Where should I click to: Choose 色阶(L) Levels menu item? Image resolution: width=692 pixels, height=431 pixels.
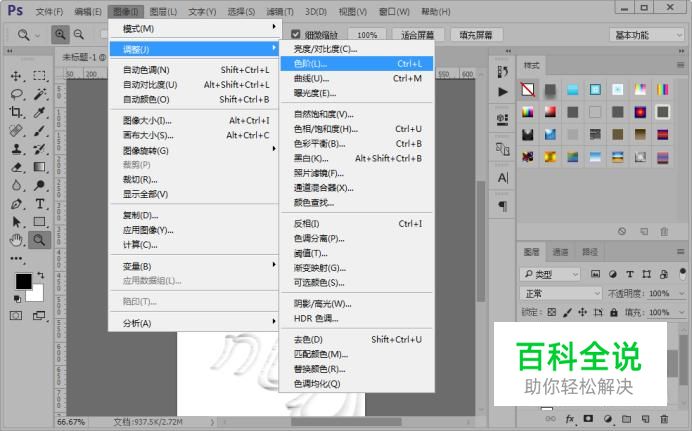(357, 64)
